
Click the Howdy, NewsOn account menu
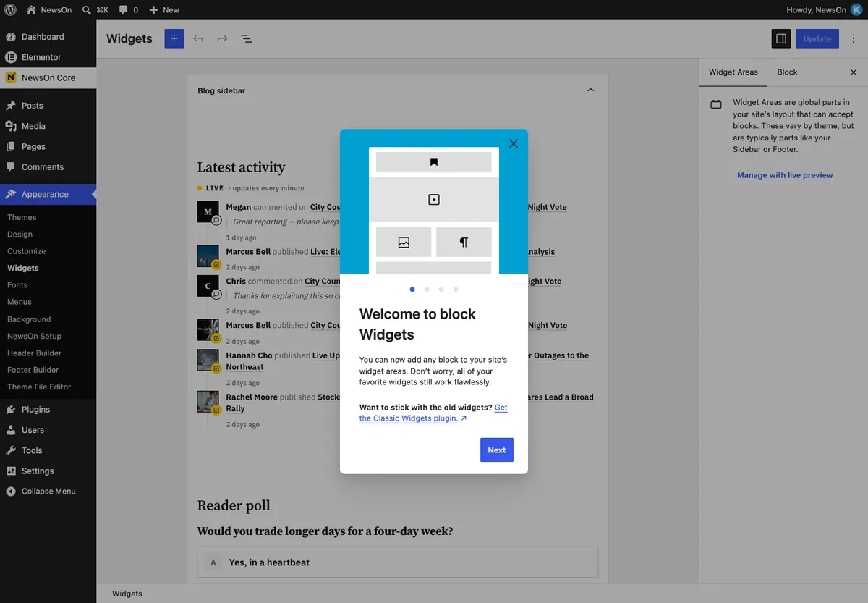pyautogui.click(x=824, y=10)
